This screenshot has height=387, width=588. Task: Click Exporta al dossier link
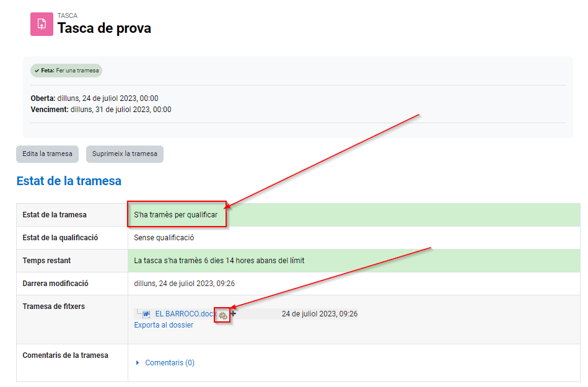pos(164,325)
